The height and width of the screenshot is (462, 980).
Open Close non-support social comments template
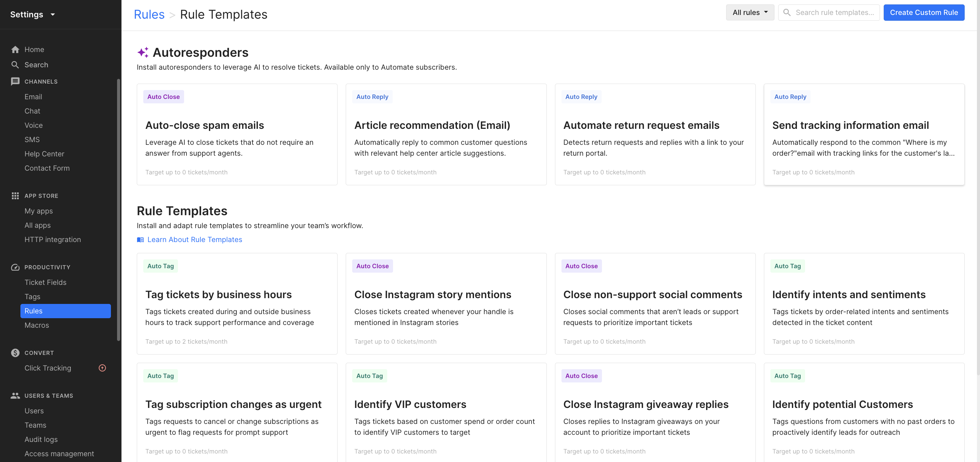(655, 304)
